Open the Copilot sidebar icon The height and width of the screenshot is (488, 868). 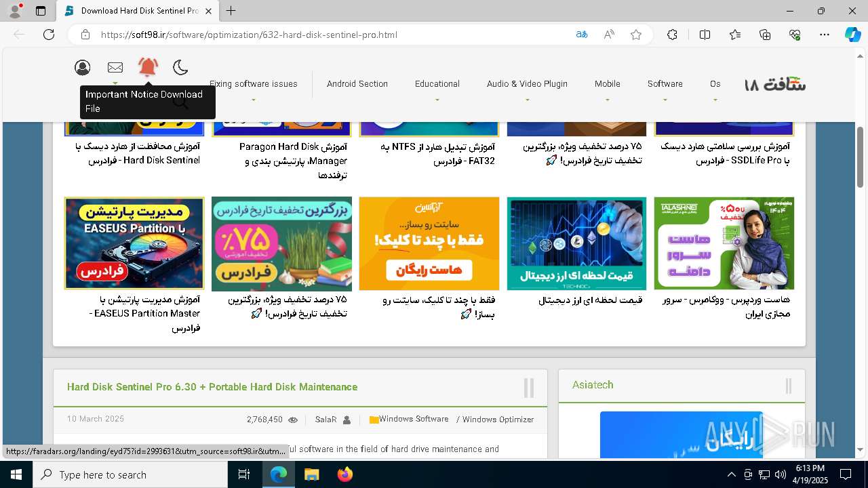(x=852, y=35)
